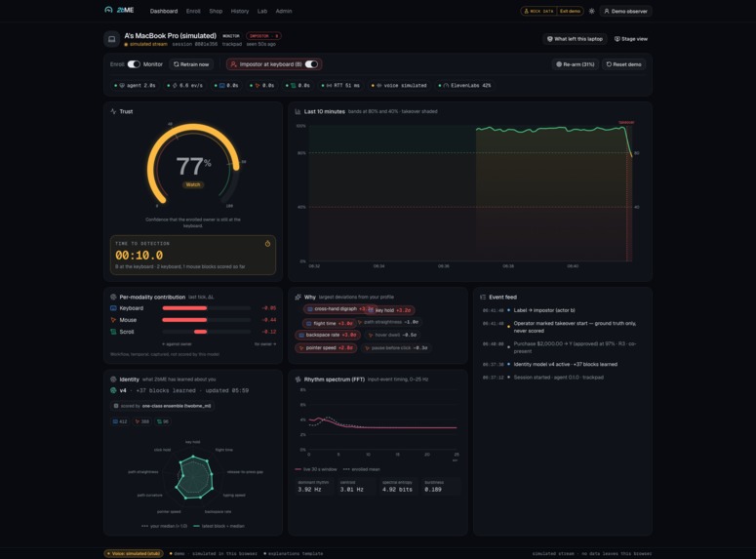This screenshot has width=756, height=559.
Task: Click the Last 10 minutes chart icon
Action: click(298, 111)
